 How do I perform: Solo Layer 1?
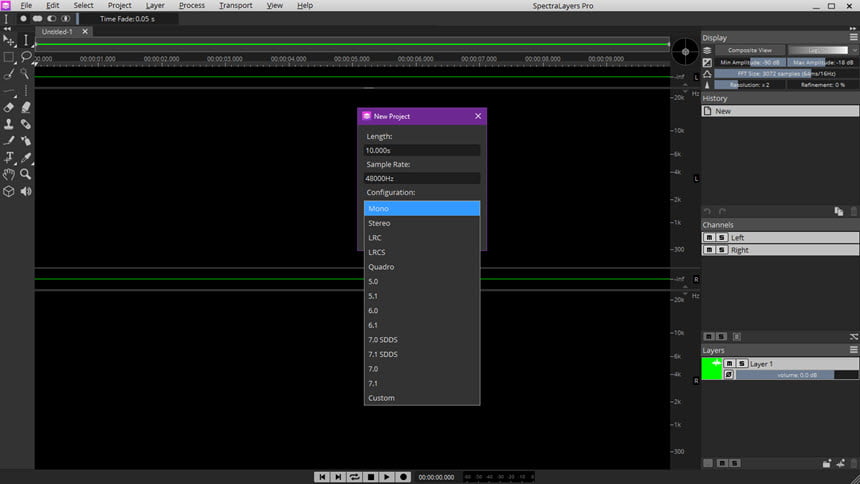[x=742, y=363]
